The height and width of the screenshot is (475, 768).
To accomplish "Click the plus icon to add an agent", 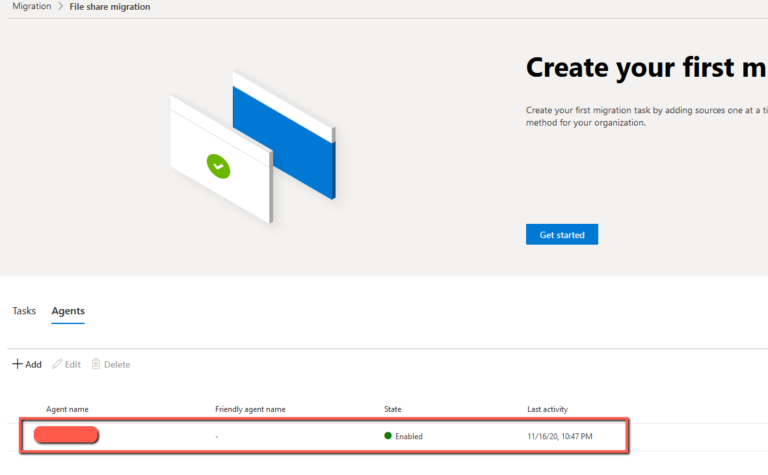I will [17, 364].
